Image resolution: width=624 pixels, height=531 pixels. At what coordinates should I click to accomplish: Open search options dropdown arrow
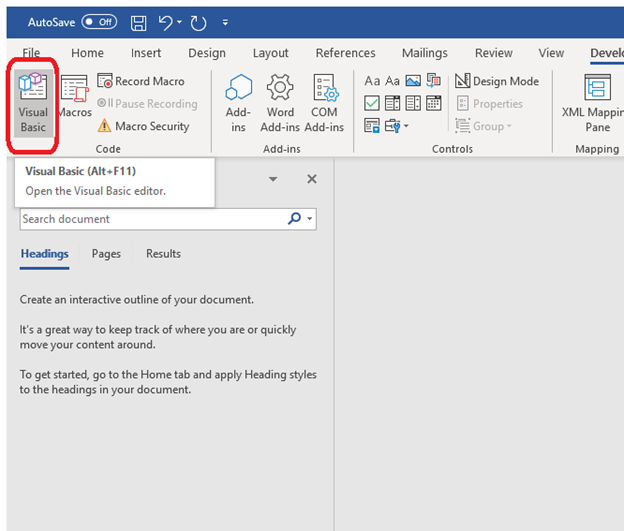pos(310,219)
